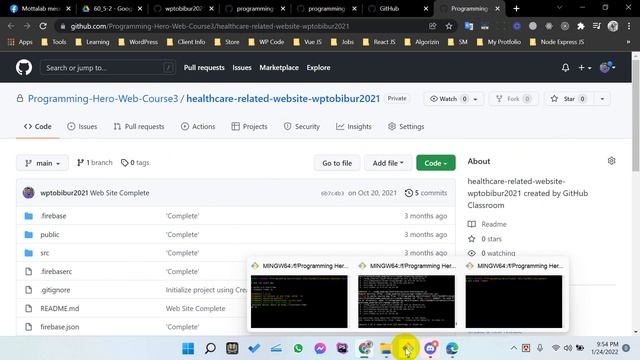Open the GitHub home logo

pyautogui.click(x=24, y=67)
